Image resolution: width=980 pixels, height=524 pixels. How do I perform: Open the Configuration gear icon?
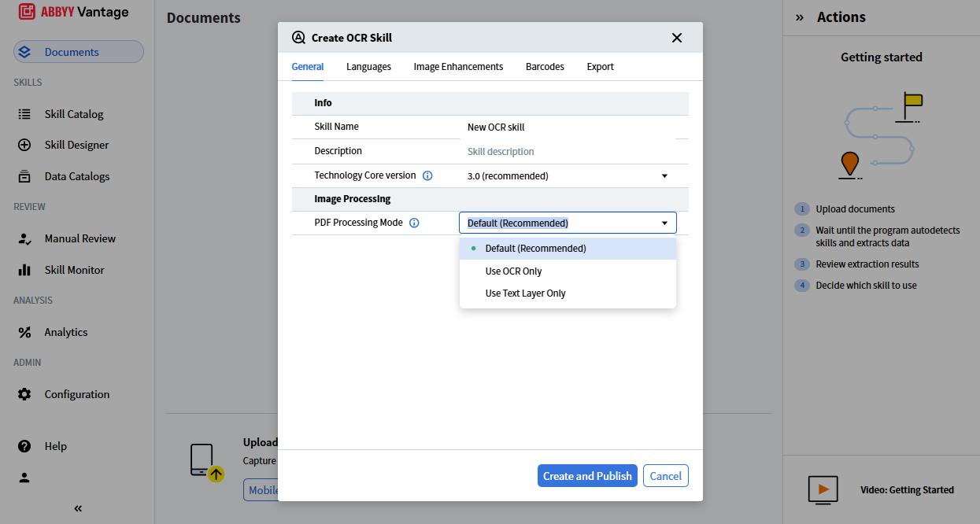[24, 394]
